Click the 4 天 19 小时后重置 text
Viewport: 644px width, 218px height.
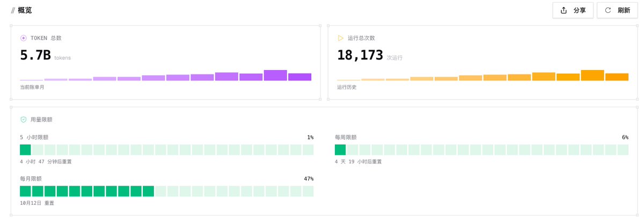358,161
